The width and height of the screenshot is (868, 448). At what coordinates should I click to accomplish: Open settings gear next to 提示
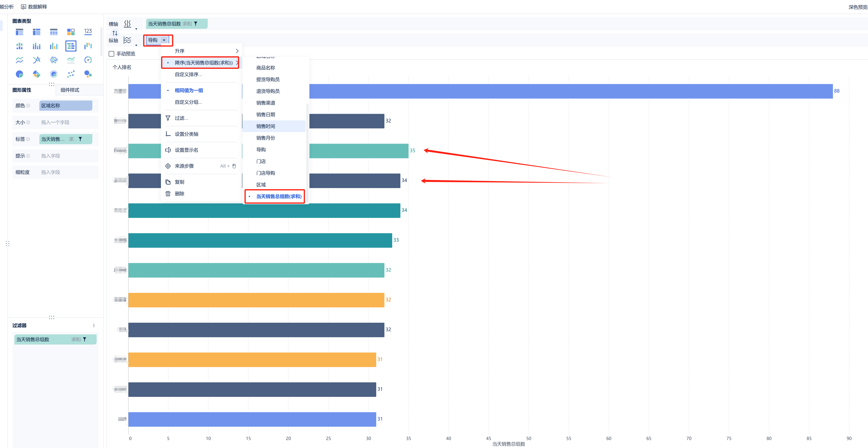click(28, 156)
